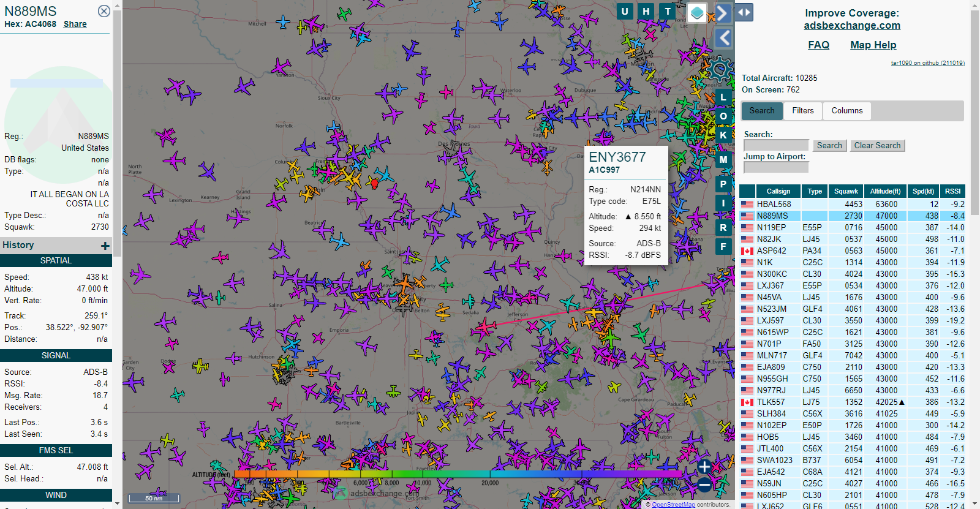Select the N889MS aircraft with red track

pos(484,328)
